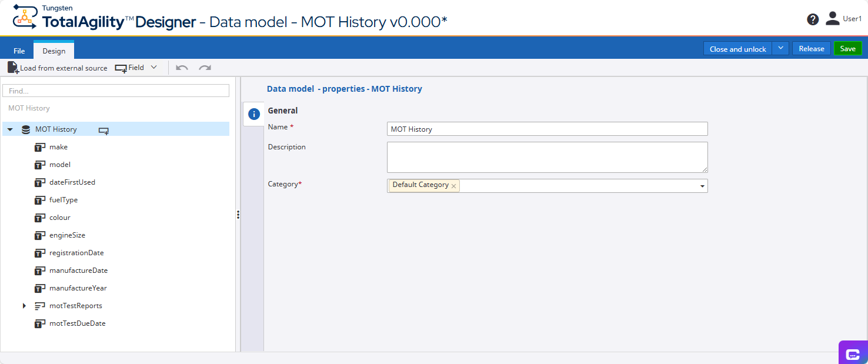The width and height of the screenshot is (868, 364).
Task: Open the File menu
Action: click(19, 51)
